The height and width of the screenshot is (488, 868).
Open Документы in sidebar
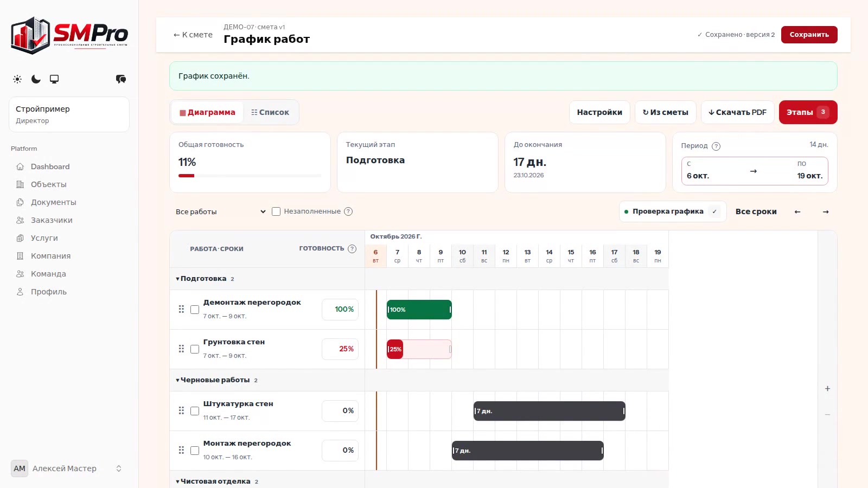[x=53, y=202]
